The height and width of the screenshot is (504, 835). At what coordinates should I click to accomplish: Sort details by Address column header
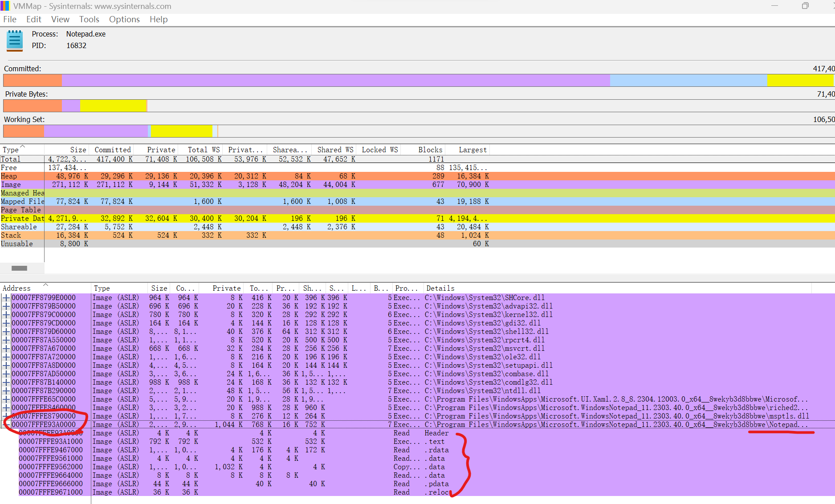(45, 288)
